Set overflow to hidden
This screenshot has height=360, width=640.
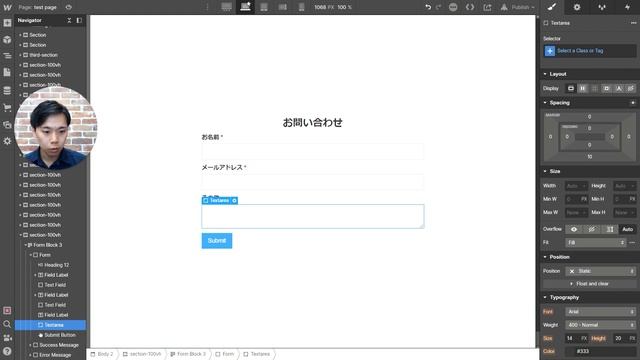(592, 229)
